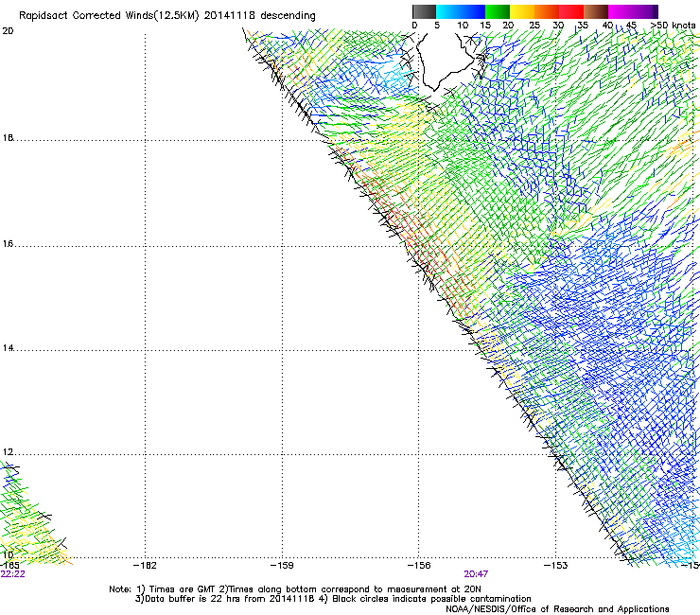Screen dimensions: 700x615
Task: Click the 'Data buffer is 22 hrs' note line
Action: coord(333,599)
